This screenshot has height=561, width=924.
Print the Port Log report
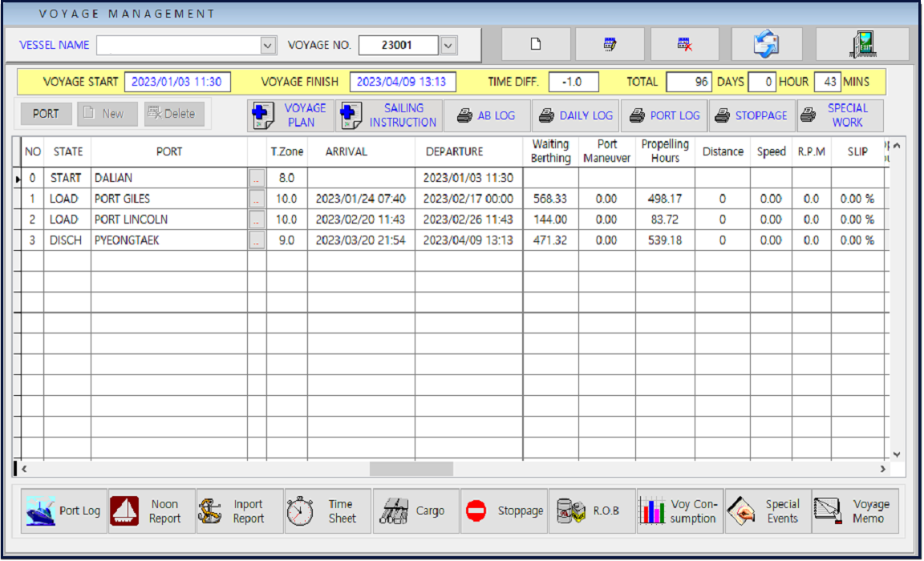pyautogui.click(x=664, y=115)
